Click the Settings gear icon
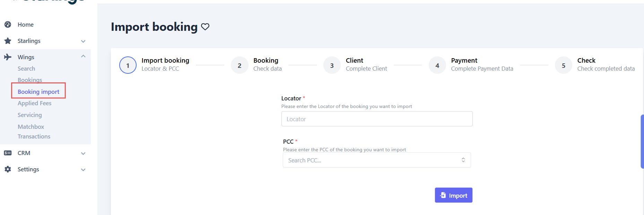Viewport: 644px width, 215px height. click(x=8, y=169)
